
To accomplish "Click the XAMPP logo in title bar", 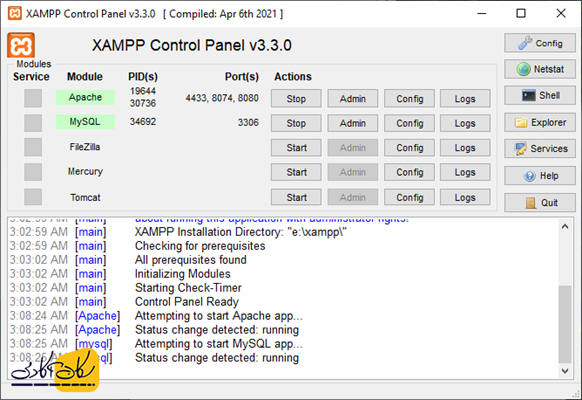I will click(14, 14).
